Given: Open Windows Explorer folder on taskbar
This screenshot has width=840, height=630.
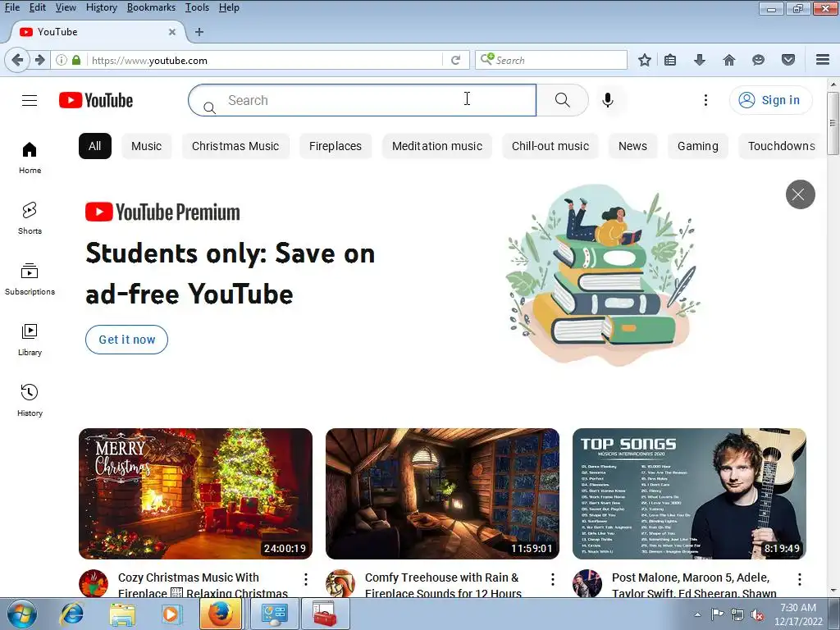Looking at the screenshot, I should (x=122, y=614).
